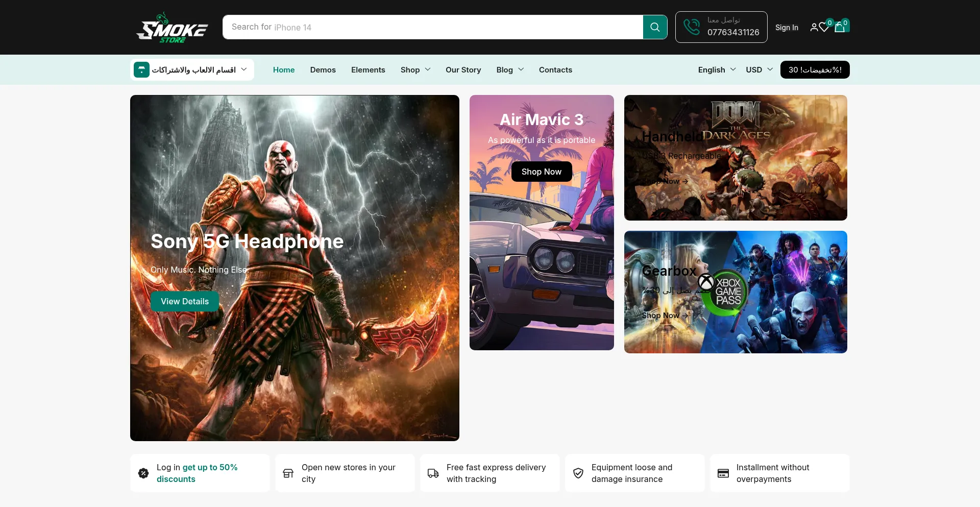Expand the Arabic game categories dropdown
The width and height of the screenshot is (980, 507).
pyautogui.click(x=192, y=70)
